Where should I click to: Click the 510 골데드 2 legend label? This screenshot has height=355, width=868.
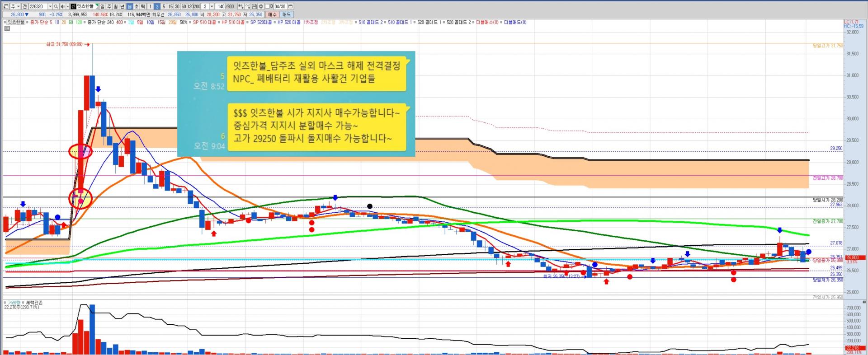coord(371,22)
